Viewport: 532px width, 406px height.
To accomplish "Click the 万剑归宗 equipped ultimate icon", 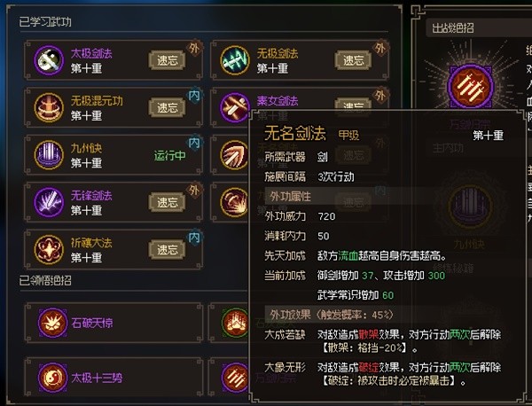I will [x=470, y=87].
